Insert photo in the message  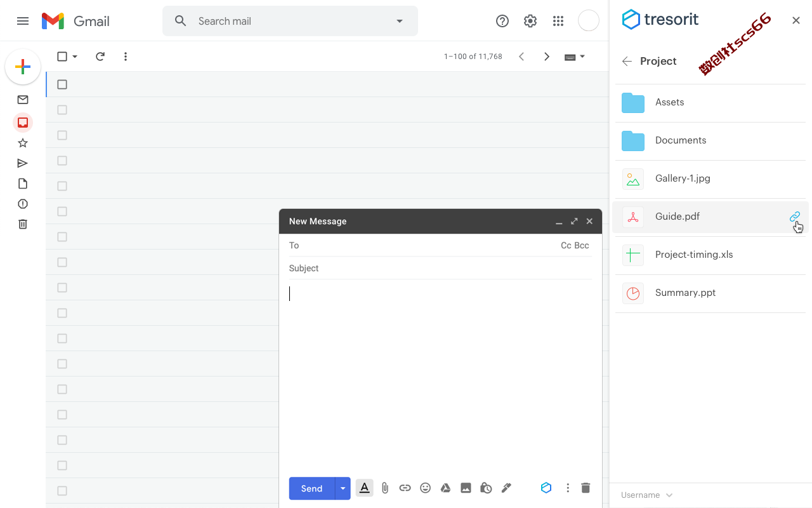466,488
